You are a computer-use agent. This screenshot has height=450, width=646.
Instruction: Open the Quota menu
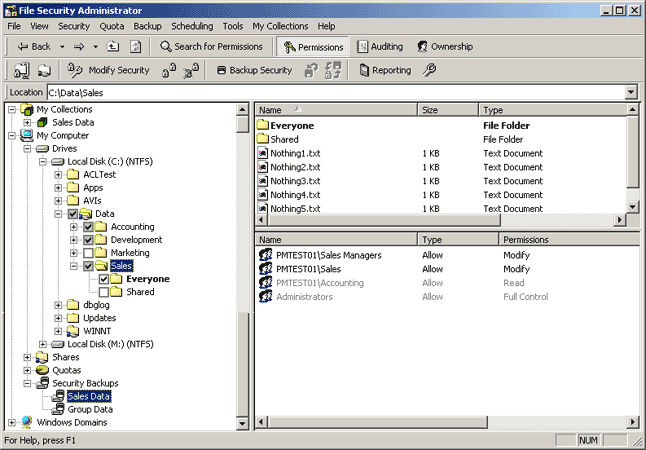112,26
